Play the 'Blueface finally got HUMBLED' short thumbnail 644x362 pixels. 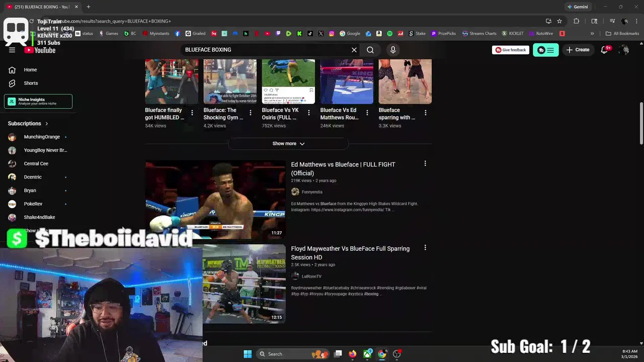pyautogui.click(x=172, y=81)
